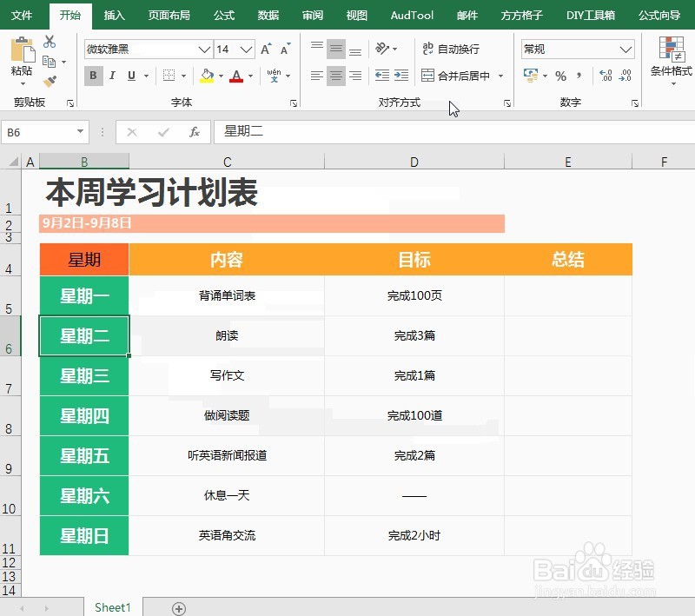The height and width of the screenshot is (616, 695).
Task: Open the 微软雅黑 font name dropdown
Action: coord(204,50)
